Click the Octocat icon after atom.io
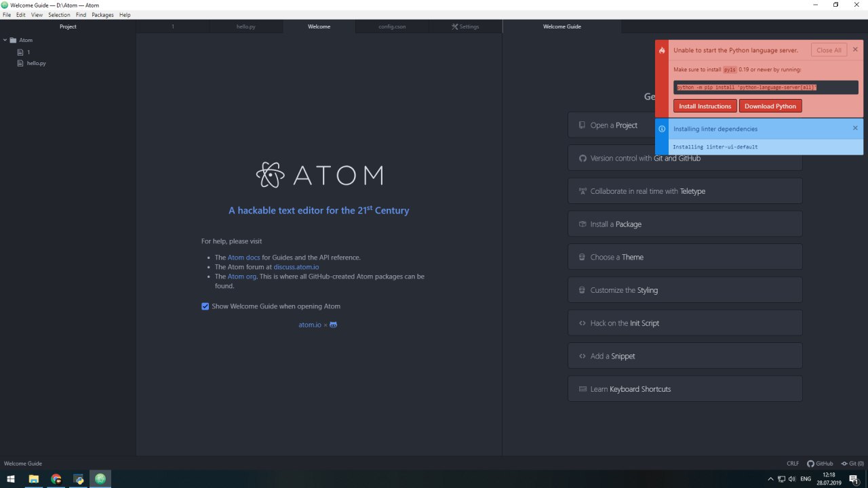The height and width of the screenshot is (488, 868). [x=333, y=325]
